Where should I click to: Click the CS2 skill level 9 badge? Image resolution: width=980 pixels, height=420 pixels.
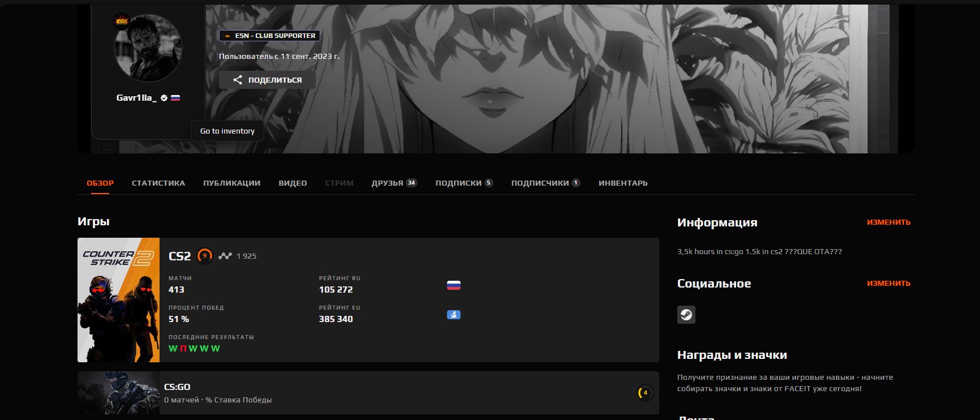(205, 256)
